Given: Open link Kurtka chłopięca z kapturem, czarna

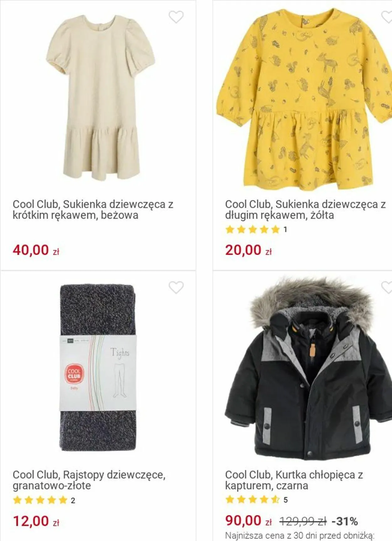Looking at the screenshot, I should [294, 480].
